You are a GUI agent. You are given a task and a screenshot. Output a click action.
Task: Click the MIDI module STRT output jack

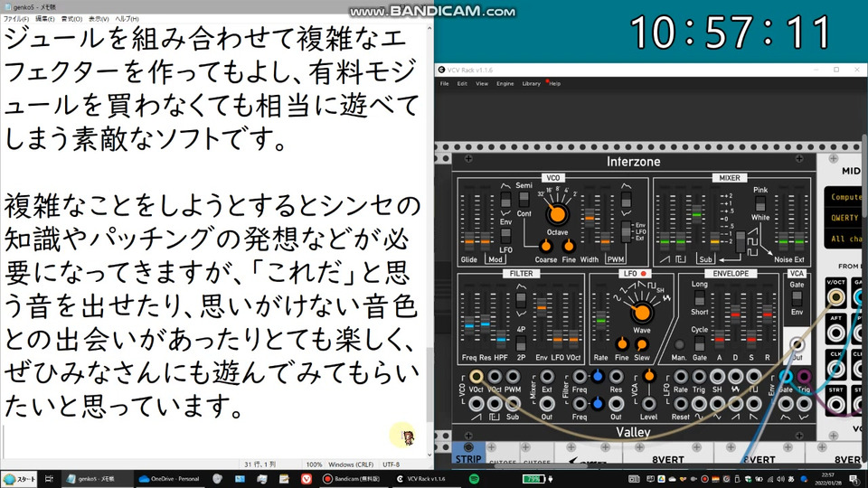(x=835, y=405)
